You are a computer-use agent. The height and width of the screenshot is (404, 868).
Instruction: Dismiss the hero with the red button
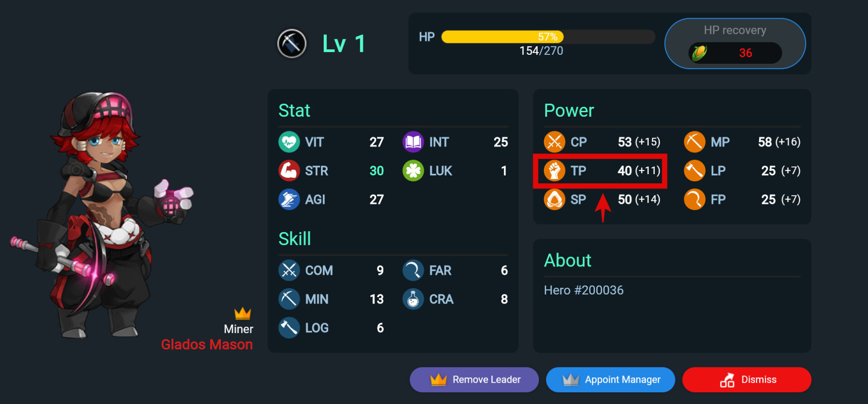(747, 380)
